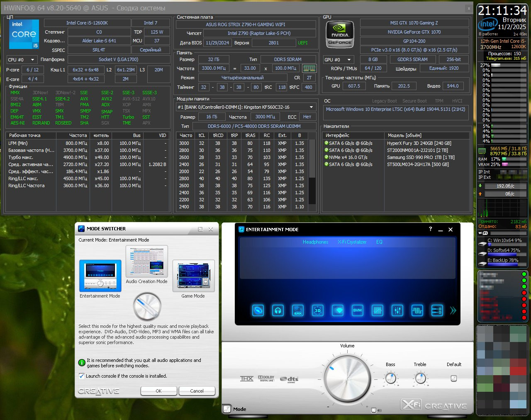Close the HWiNFO summary window

pyautogui.click(x=469, y=8)
